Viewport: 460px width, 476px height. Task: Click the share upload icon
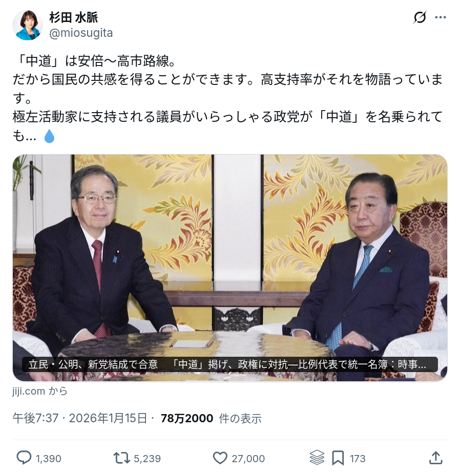tap(435, 458)
